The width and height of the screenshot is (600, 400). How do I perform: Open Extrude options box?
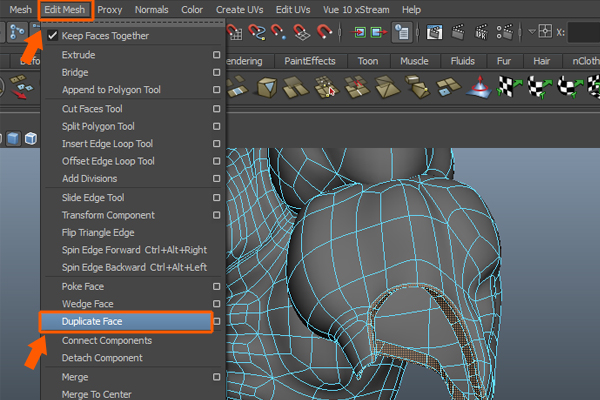tap(216, 54)
